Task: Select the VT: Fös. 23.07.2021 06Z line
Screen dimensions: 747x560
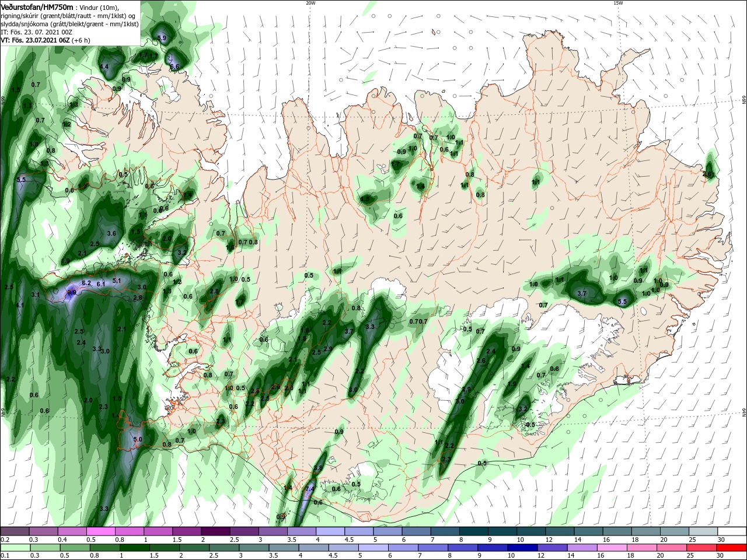Action: click(46, 40)
